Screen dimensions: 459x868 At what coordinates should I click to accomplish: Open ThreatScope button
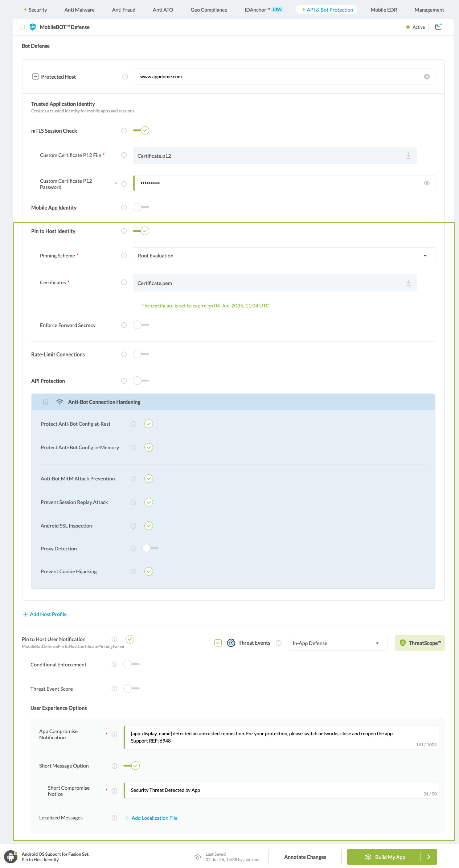(x=420, y=643)
